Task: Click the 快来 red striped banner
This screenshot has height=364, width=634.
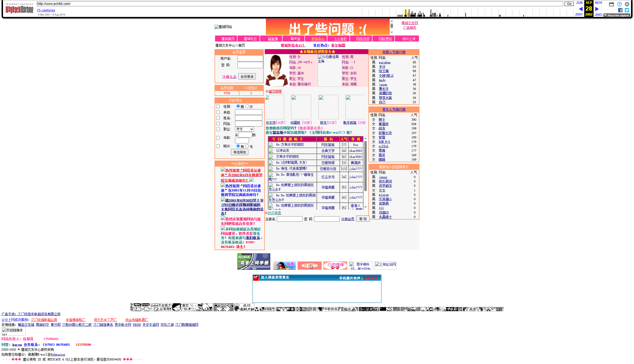Action: 310,265
